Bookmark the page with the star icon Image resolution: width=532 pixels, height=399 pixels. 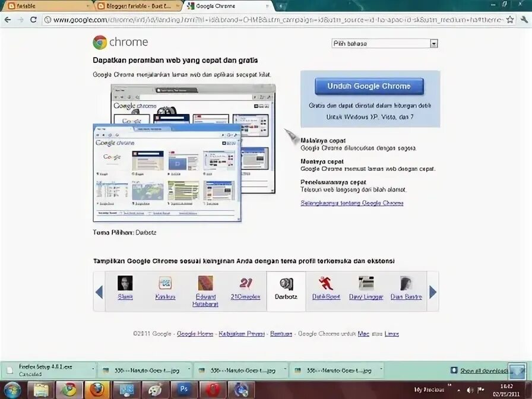tap(510, 20)
